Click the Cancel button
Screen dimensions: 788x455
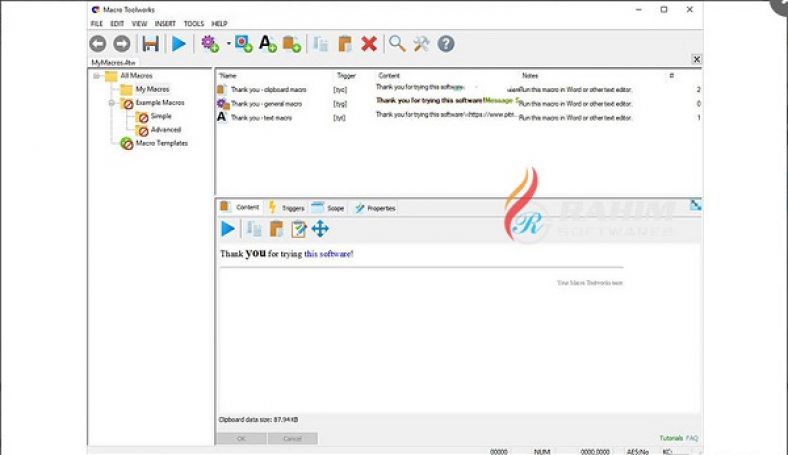292,438
